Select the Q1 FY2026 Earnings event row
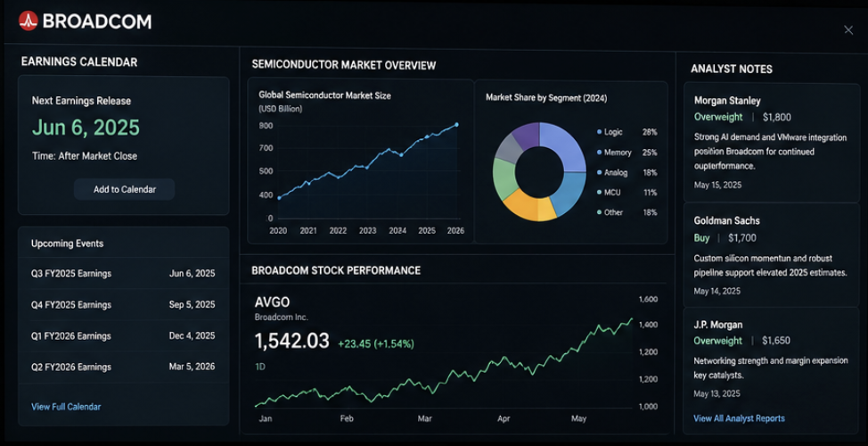 point(124,335)
